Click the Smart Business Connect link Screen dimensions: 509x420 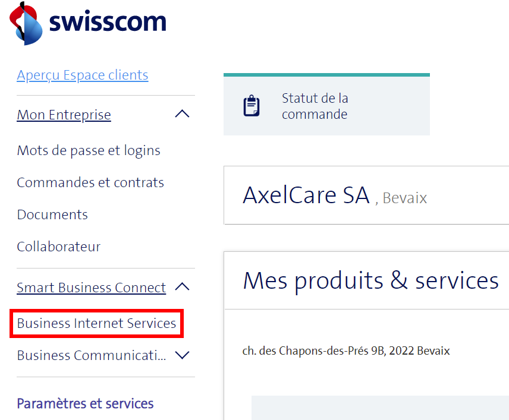[x=91, y=288]
